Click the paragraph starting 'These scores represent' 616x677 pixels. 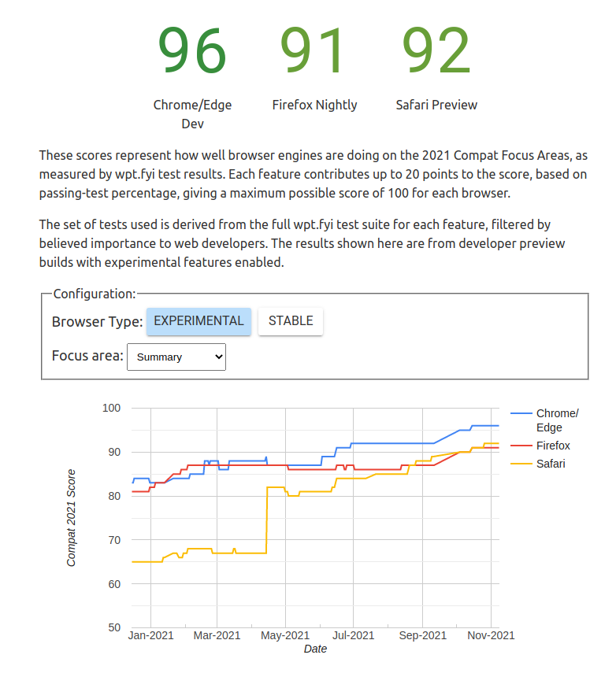[314, 174]
